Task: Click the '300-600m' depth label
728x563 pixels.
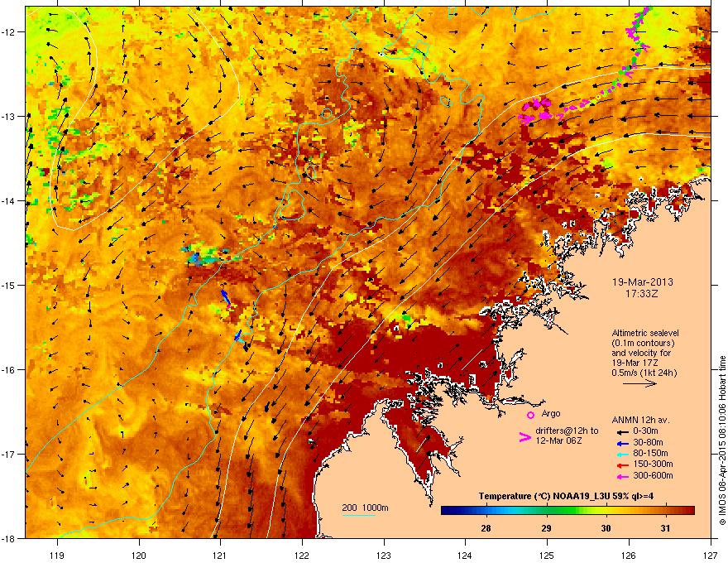Action: click(x=653, y=476)
